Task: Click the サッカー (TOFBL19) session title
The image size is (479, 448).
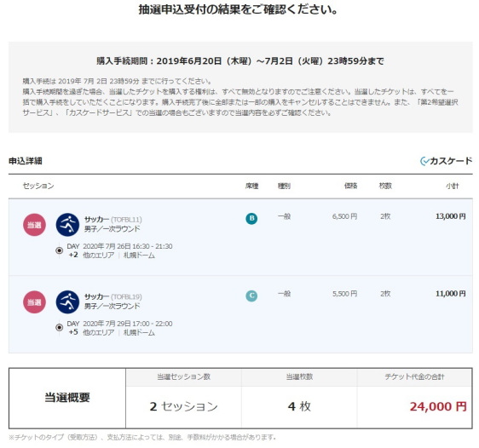Action: tap(113, 296)
